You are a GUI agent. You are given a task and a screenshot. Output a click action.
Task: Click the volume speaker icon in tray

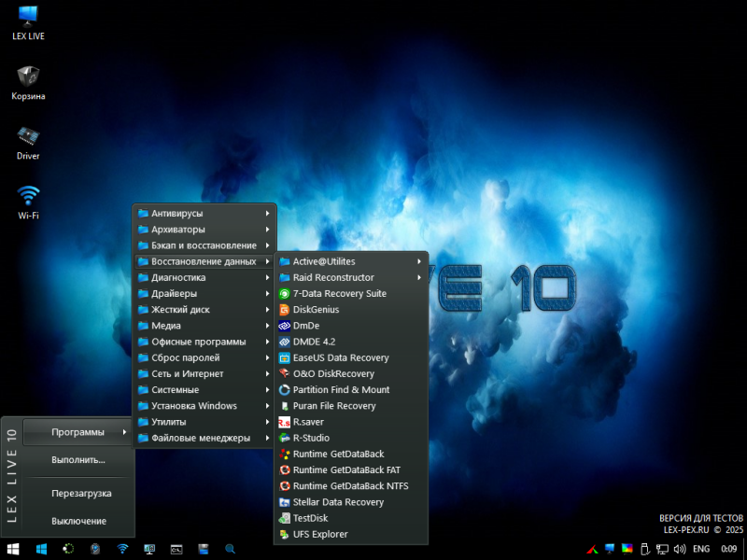point(680,549)
